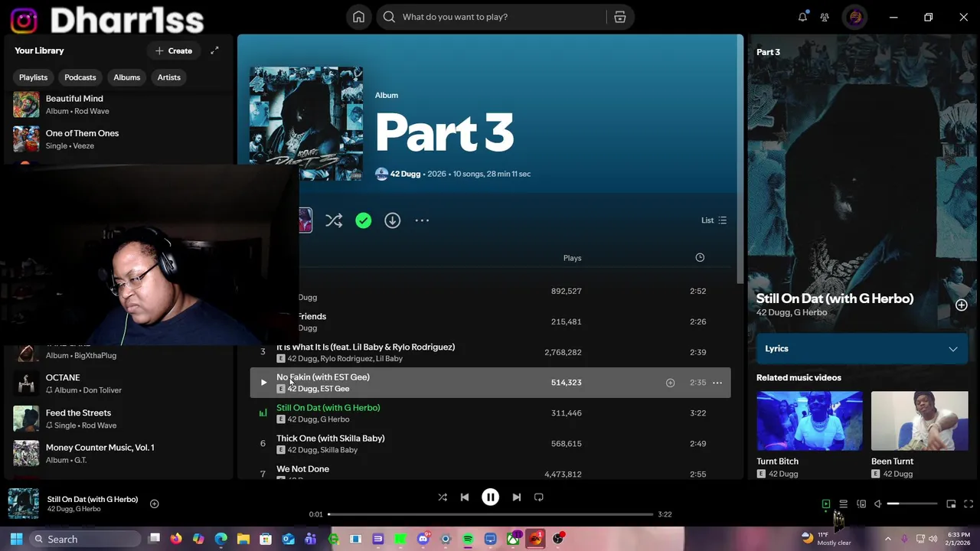Select Still On Dat (with G Herbo) track title
980x551 pixels.
[328, 408]
